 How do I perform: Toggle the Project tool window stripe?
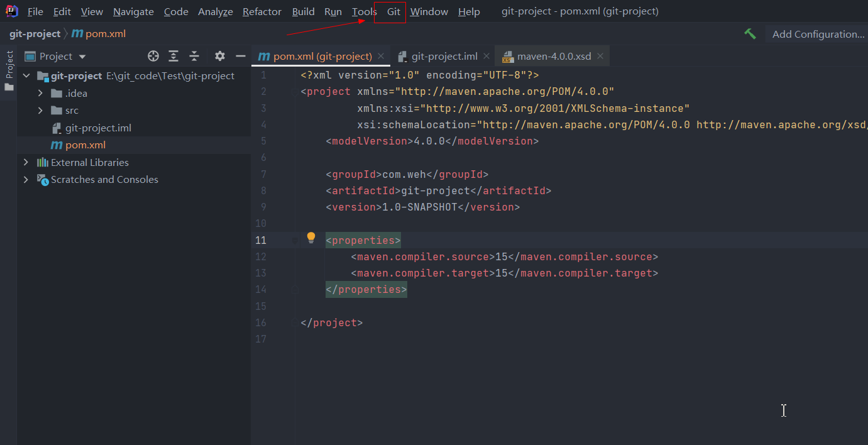pyautogui.click(x=9, y=65)
